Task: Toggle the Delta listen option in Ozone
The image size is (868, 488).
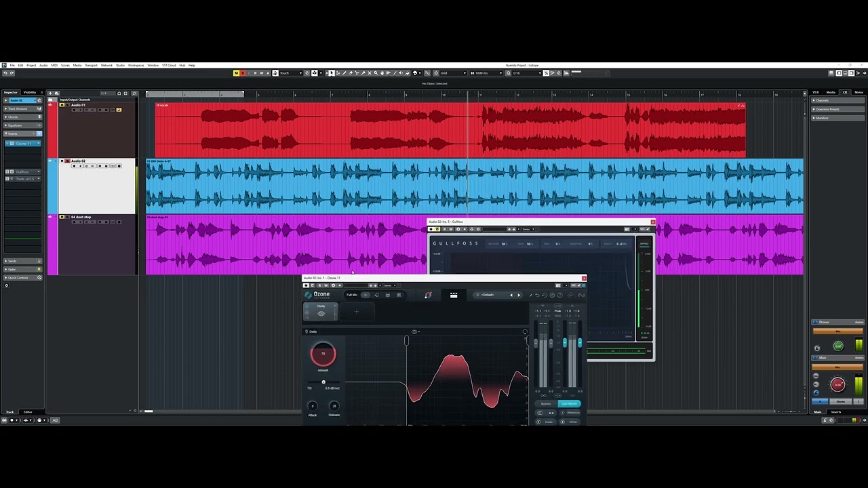Action: point(311,331)
